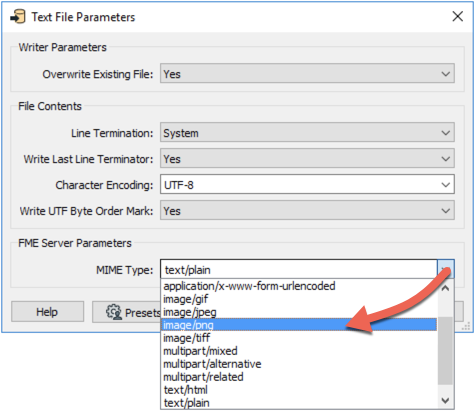Select multipart/mixed in the list
Screen dimensions: 474x412
pyautogui.click(x=299, y=351)
